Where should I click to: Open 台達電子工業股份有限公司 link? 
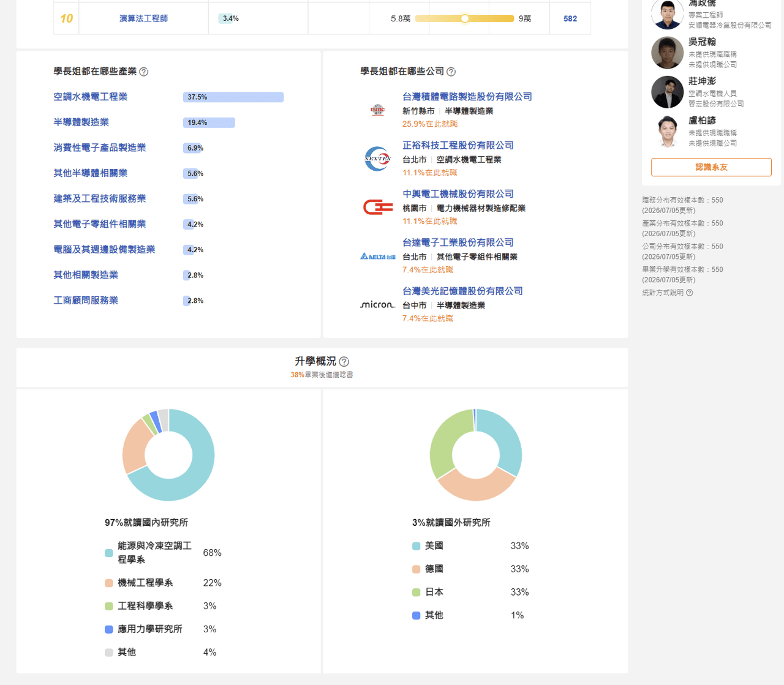click(x=458, y=242)
